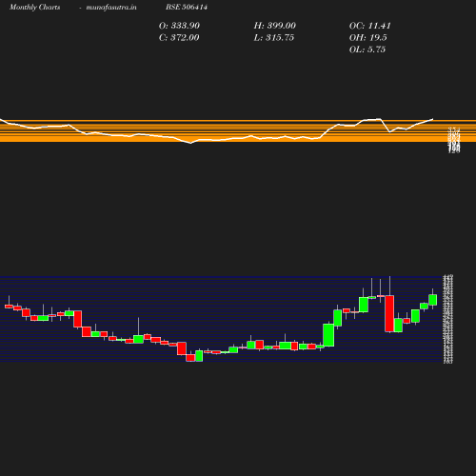The width and height of the screenshot is (476, 476).
Task: Click the close value 'C: 372.00'
Action: 179,37
